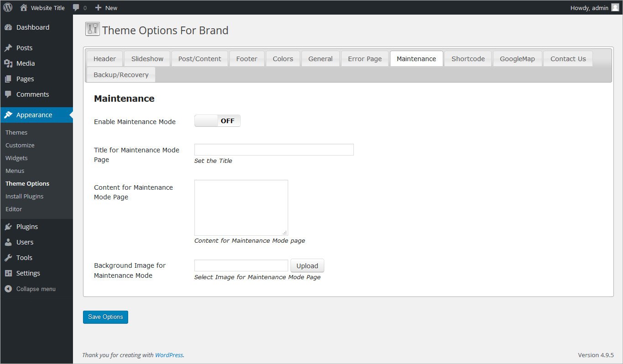The image size is (623, 364).
Task: Click the home icon beside Website Title
Action: [x=24, y=7]
